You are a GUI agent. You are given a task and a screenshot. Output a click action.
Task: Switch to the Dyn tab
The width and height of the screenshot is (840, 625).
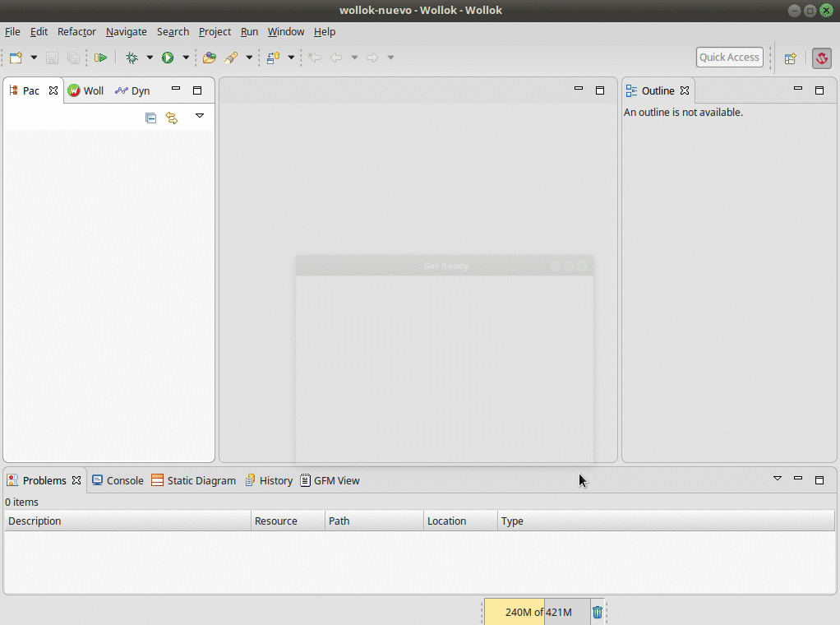132,90
